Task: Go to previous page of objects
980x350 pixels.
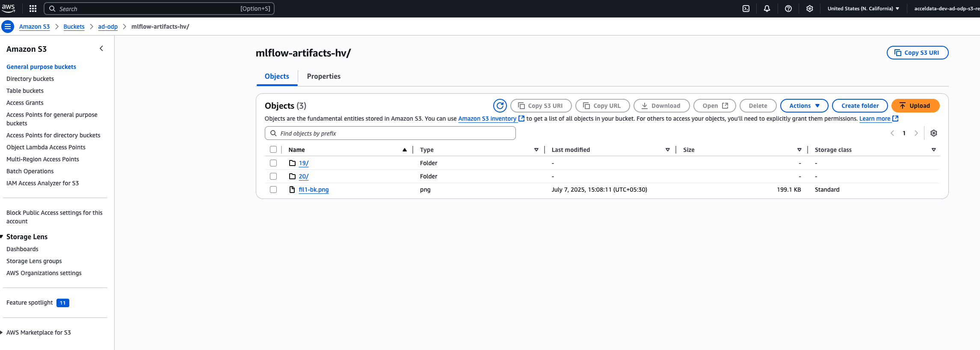Action: (892, 133)
